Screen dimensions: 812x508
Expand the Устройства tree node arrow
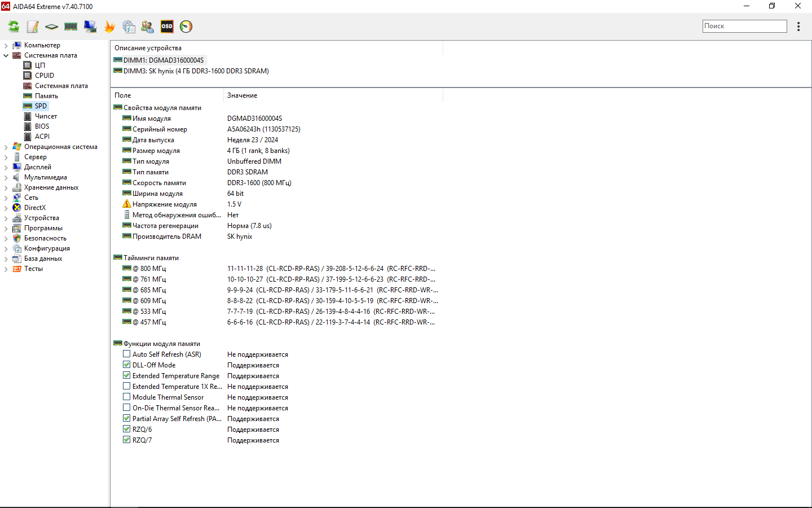point(6,218)
